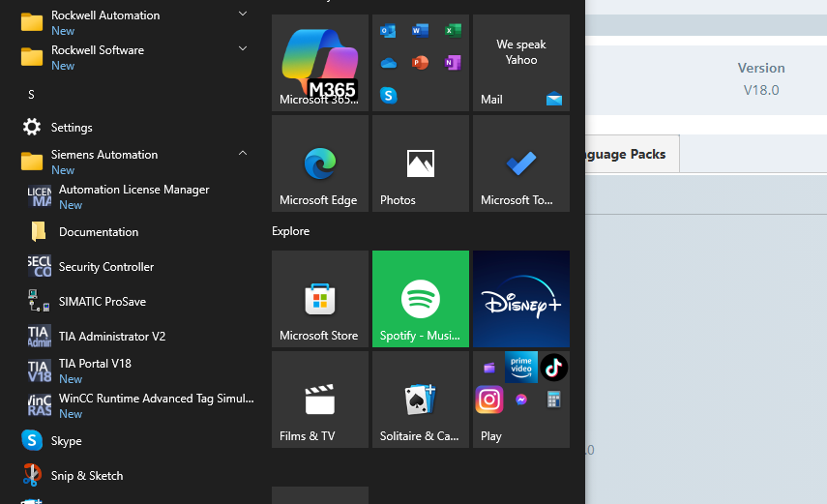Open the Spotify Music tile

pos(421,299)
